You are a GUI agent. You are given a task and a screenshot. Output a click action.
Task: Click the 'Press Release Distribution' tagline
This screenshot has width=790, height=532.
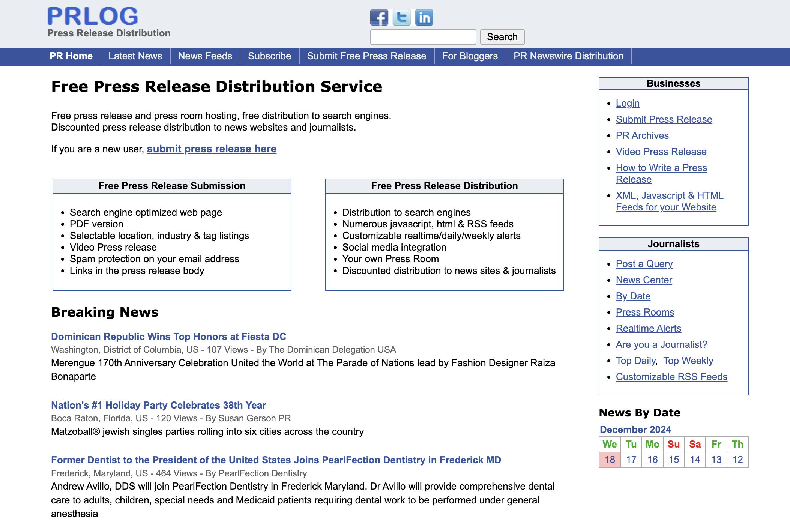109,33
